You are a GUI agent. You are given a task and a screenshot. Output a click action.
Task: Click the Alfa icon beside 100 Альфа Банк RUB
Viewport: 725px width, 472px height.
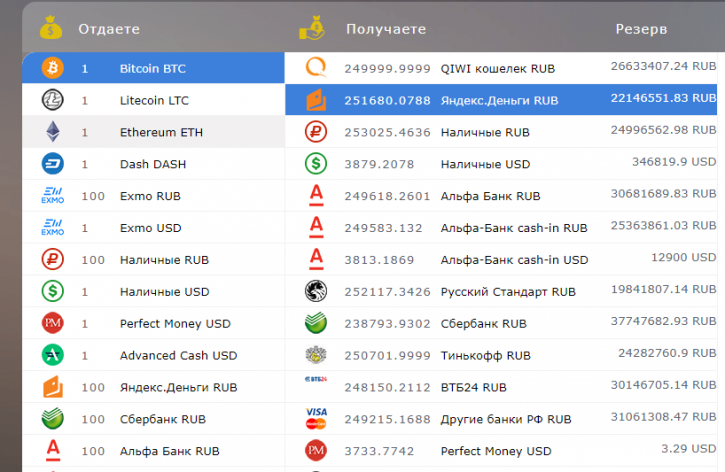[x=53, y=450]
